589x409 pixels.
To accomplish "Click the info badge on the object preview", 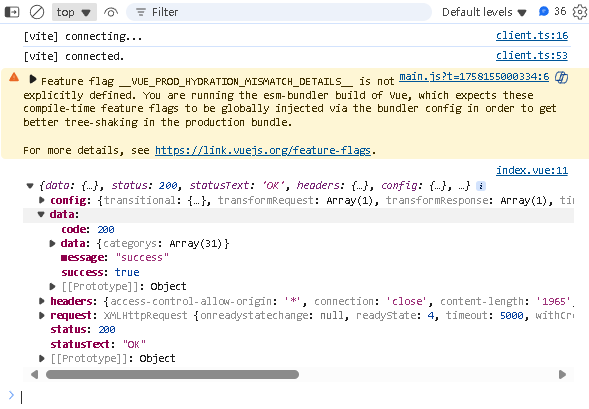I will pos(481,186).
